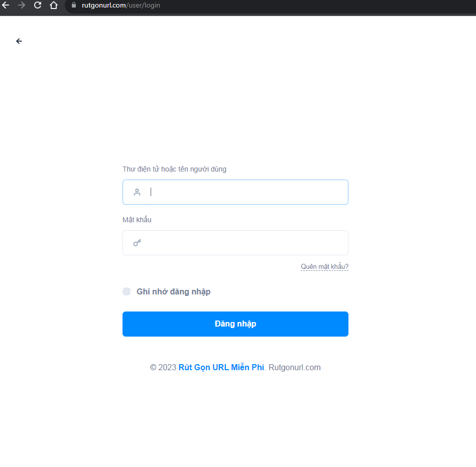Click the key icon in the password field
This screenshot has width=476, height=467.
point(137,243)
